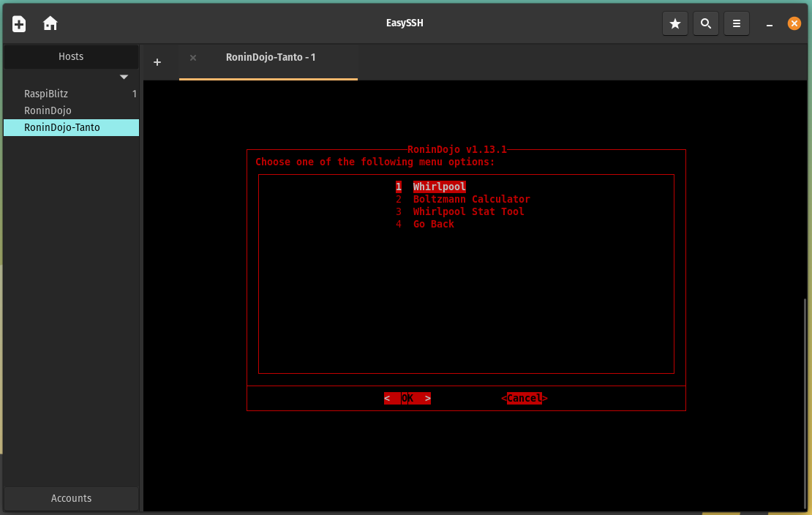Open the hamburger menu button
The width and height of the screenshot is (812, 515).
click(736, 23)
